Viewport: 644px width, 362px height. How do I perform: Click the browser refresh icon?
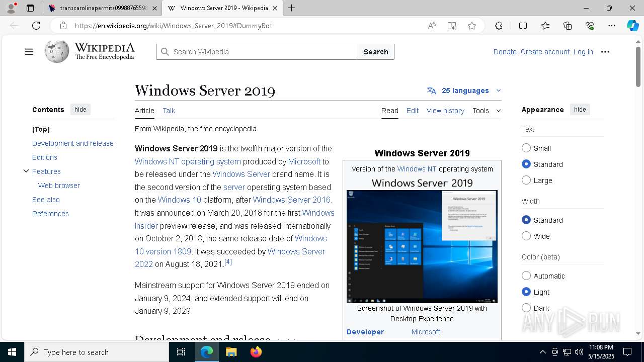tap(36, 26)
